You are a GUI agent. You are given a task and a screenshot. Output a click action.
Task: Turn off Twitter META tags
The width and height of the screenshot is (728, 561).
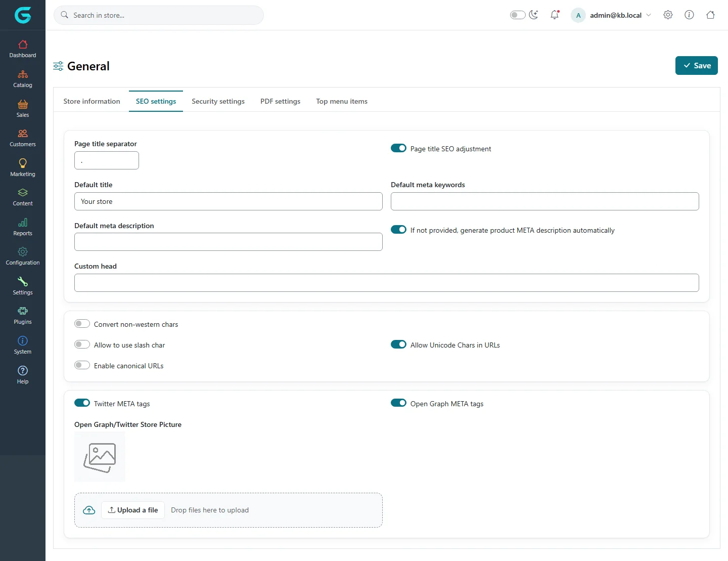click(82, 403)
